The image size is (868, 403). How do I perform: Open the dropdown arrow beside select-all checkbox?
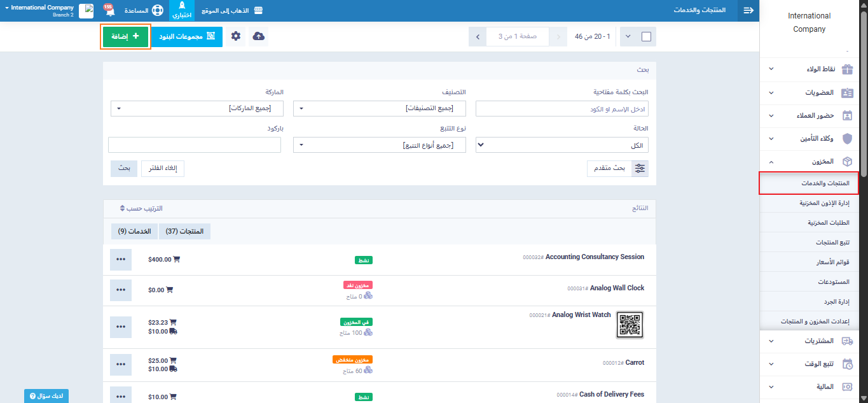point(628,37)
